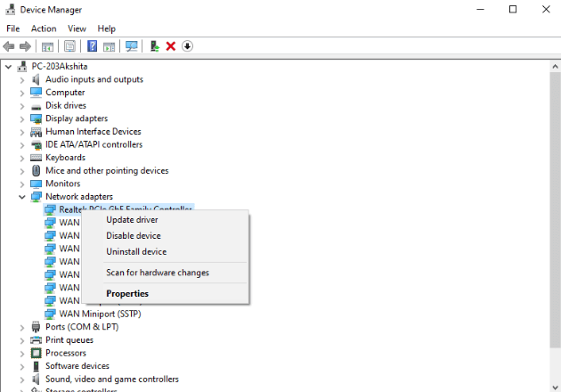561x392 pixels.
Task: Open the File menu
Action: point(13,29)
